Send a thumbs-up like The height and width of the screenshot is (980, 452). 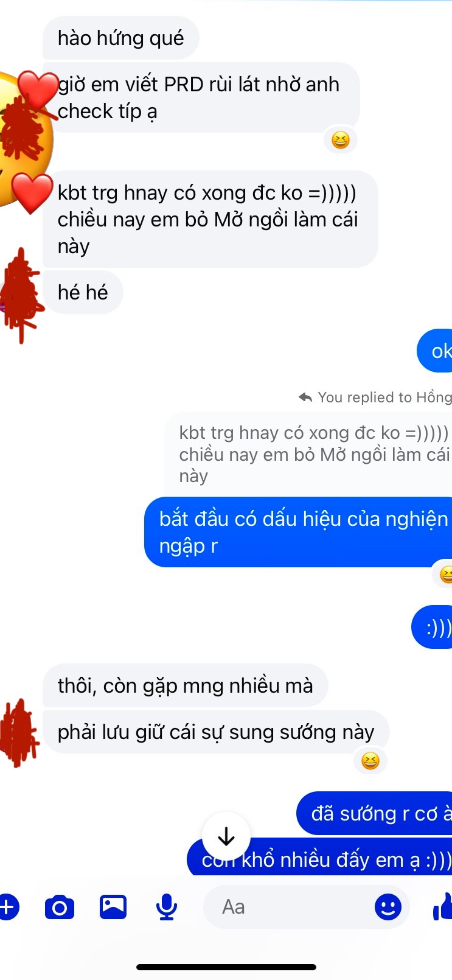(443, 907)
